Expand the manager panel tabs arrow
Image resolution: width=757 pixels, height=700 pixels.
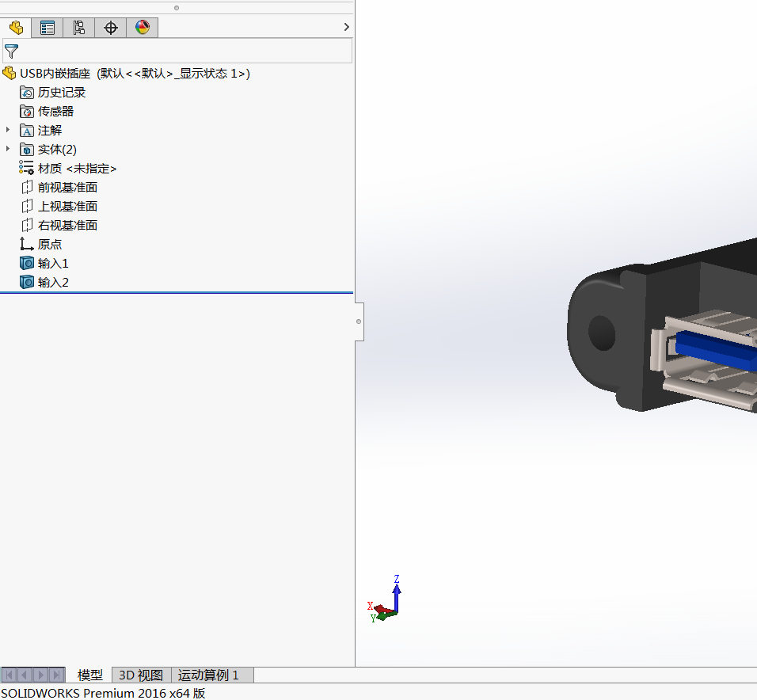(346, 27)
